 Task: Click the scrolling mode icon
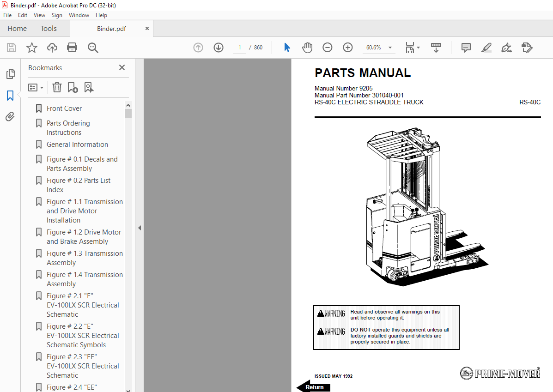point(436,47)
